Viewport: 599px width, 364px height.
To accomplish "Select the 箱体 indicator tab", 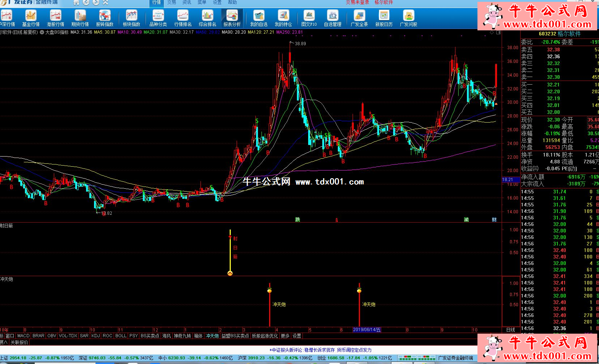I will (x=198, y=336).
